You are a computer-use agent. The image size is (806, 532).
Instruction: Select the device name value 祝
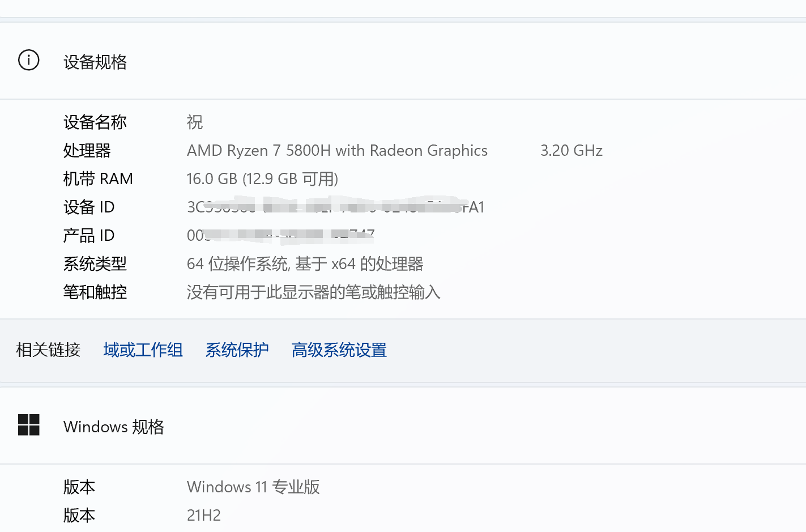click(x=195, y=122)
